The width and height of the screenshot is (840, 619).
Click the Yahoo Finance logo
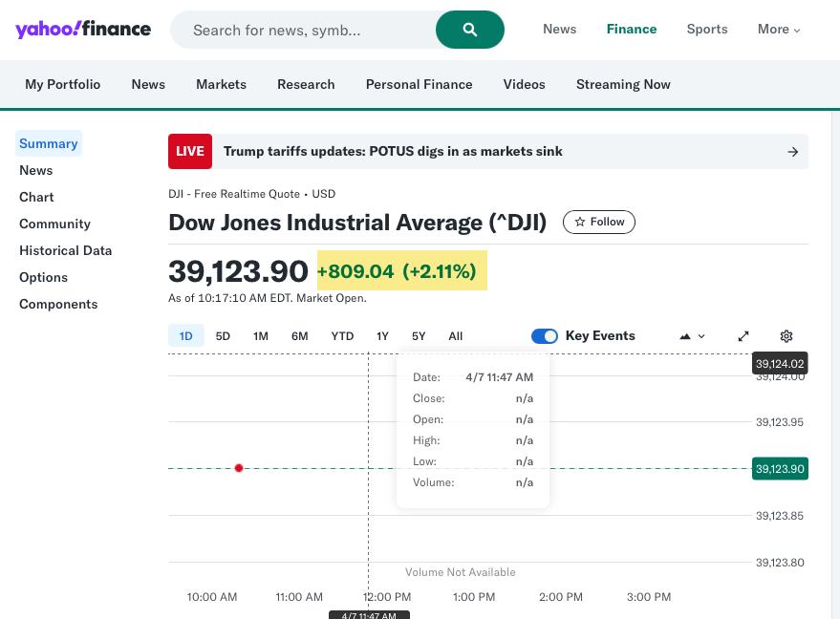click(x=83, y=29)
